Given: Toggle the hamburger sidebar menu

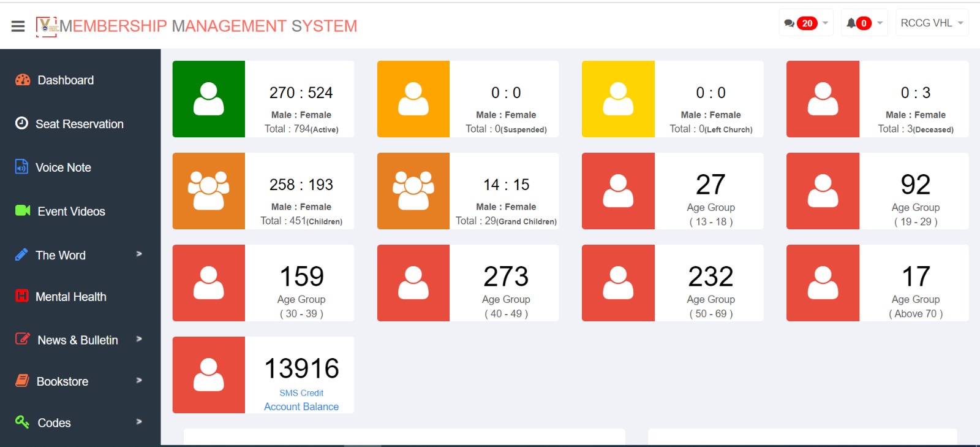Looking at the screenshot, I should [x=18, y=26].
